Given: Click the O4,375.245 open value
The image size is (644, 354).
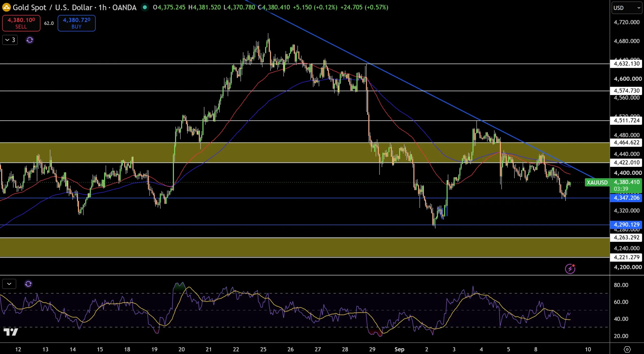Looking at the screenshot, I should pyautogui.click(x=169, y=7).
